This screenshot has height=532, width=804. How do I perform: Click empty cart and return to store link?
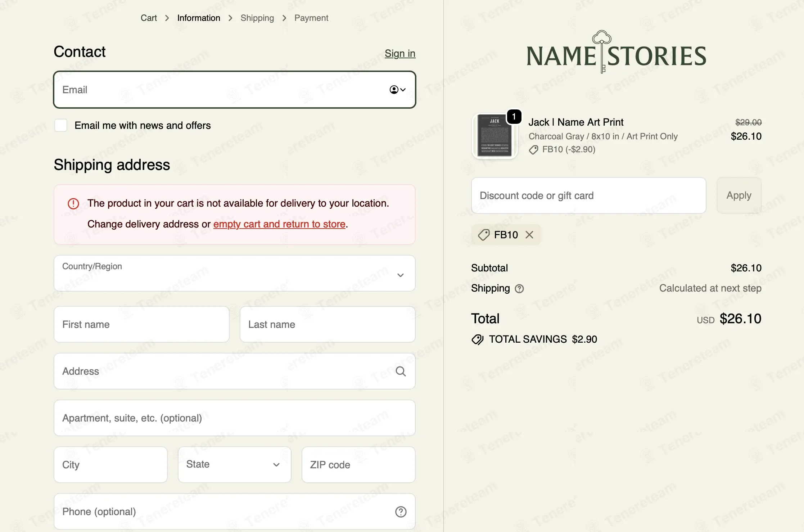pyautogui.click(x=279, y=224)
